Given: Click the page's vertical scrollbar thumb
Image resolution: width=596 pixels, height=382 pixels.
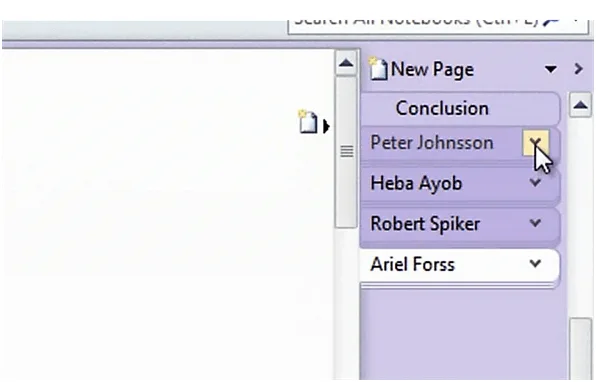Looking at the screenshot, I should click(346, 152).
